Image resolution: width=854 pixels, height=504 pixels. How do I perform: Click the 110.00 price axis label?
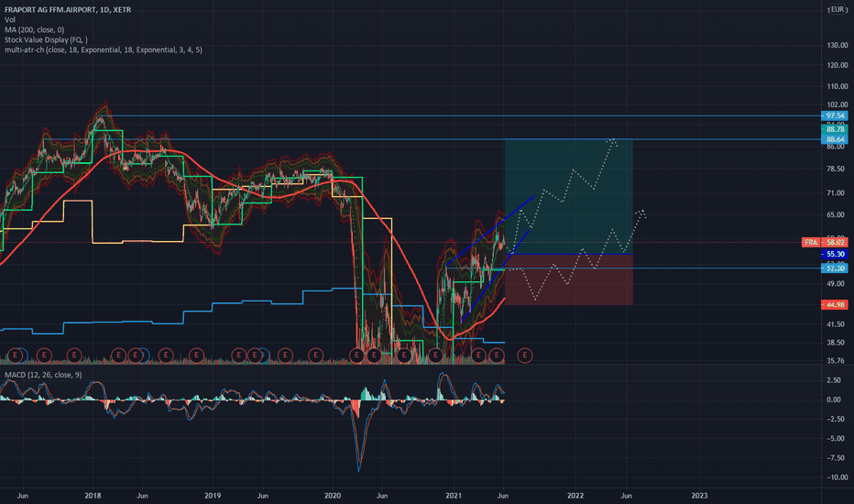838,87
